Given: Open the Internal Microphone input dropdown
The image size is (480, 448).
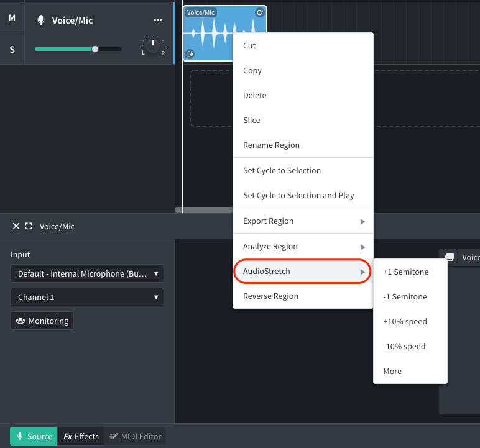Looking at the screenshot, I should [x=87, y=273].
